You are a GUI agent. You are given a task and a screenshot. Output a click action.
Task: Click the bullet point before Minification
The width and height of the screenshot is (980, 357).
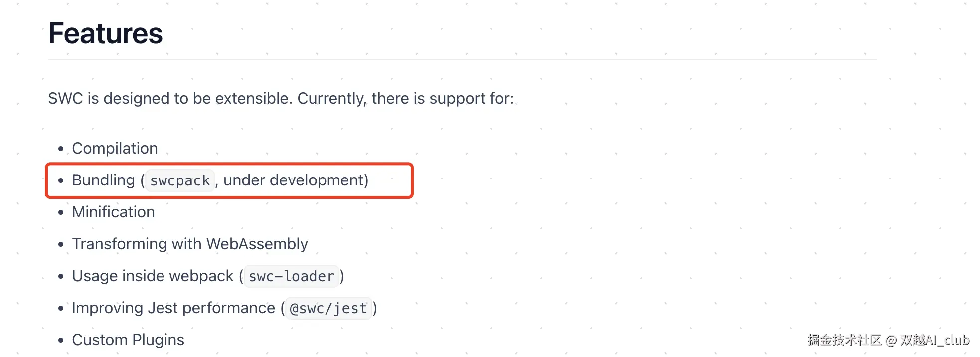coord(61,212)
